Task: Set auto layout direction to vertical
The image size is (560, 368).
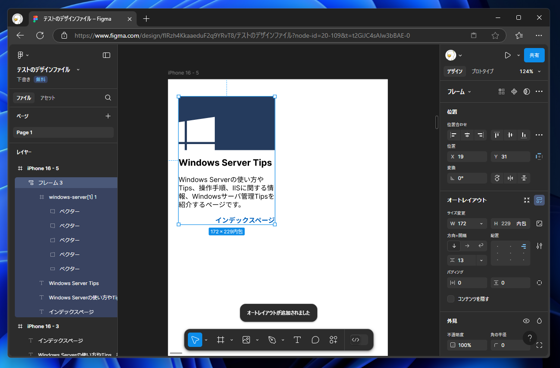Action: (x=454, y=246)
